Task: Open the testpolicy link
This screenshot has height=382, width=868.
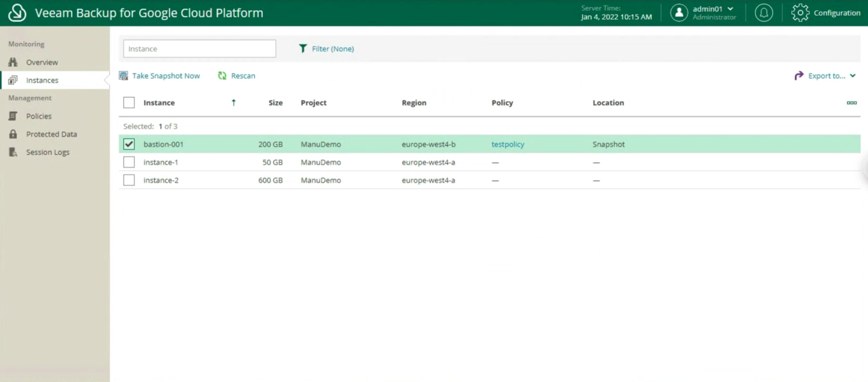Action: pos(508,144)
